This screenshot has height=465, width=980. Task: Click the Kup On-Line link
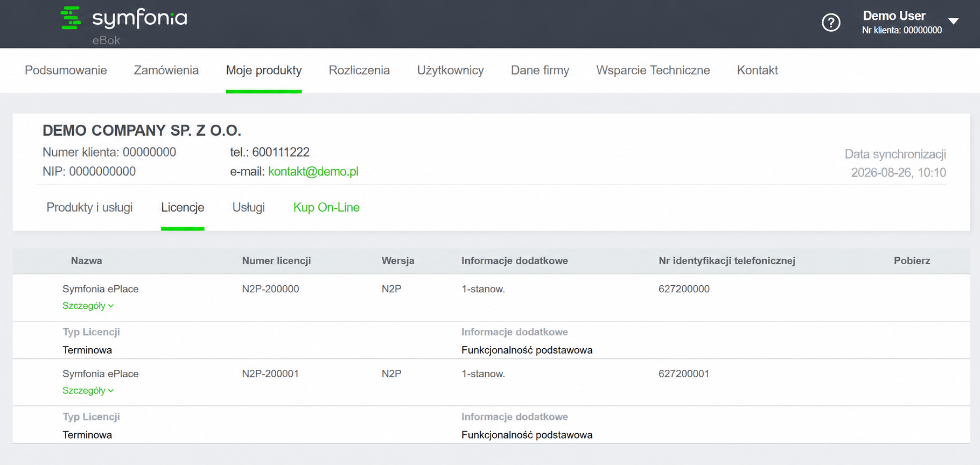(x=326, y=208)
